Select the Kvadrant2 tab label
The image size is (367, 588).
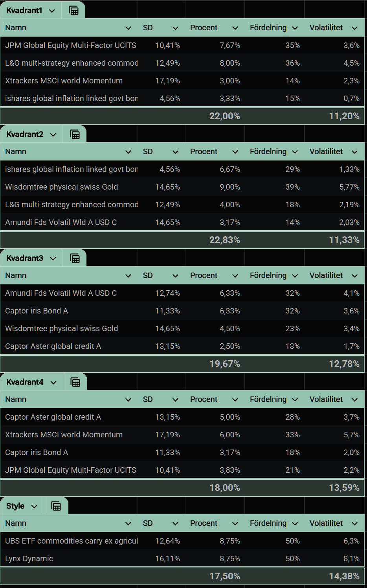[25, 135]
